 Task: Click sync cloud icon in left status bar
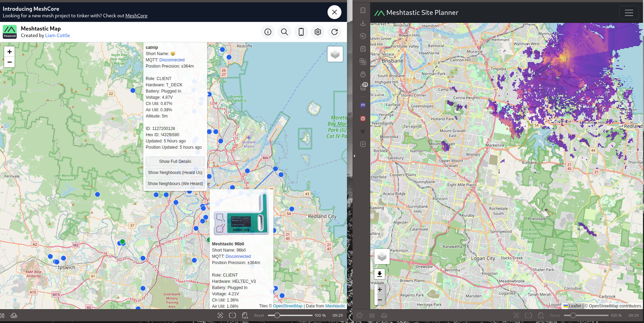[x=14, y=316]
